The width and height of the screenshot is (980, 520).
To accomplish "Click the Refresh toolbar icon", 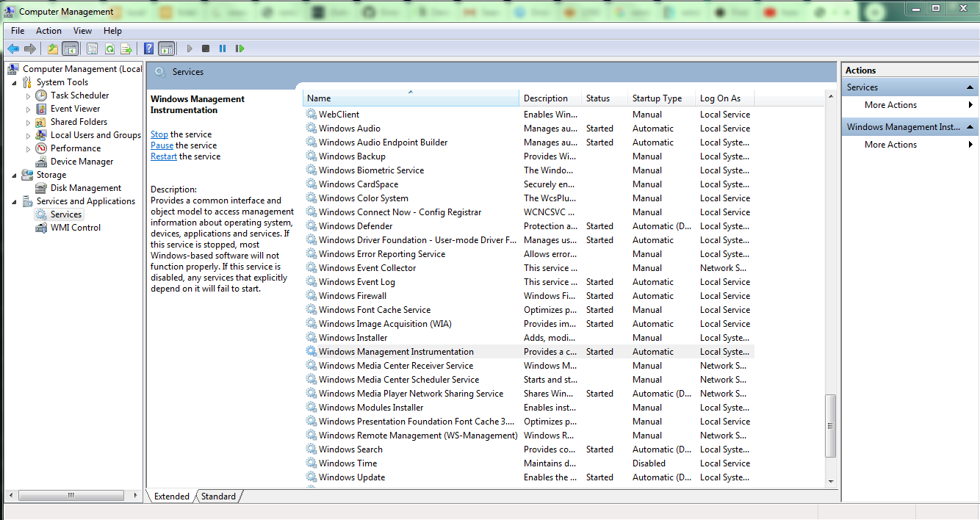I will (x=109, y=48).
